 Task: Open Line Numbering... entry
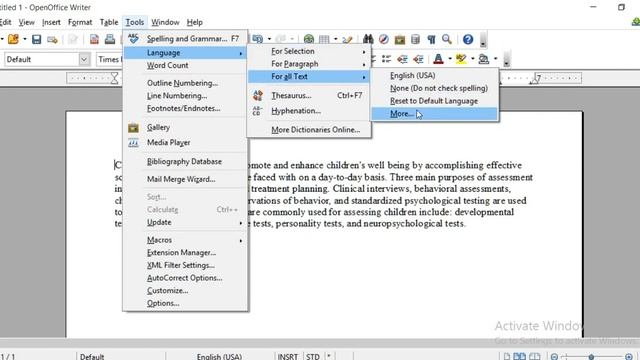[185, 96]
